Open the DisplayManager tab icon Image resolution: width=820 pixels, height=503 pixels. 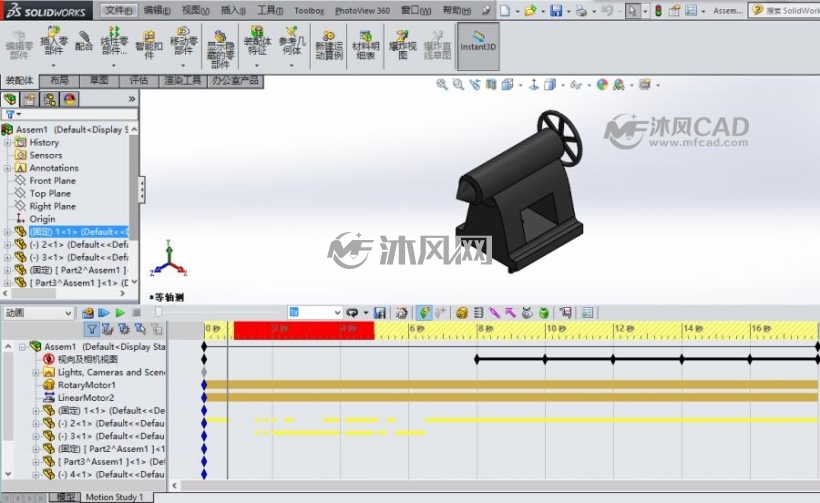coord(70,99)
